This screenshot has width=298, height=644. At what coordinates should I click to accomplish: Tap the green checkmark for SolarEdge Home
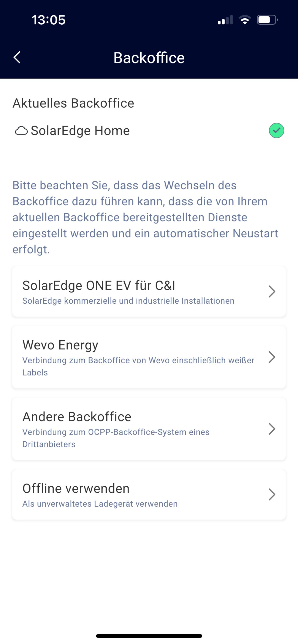pos(276,130)
